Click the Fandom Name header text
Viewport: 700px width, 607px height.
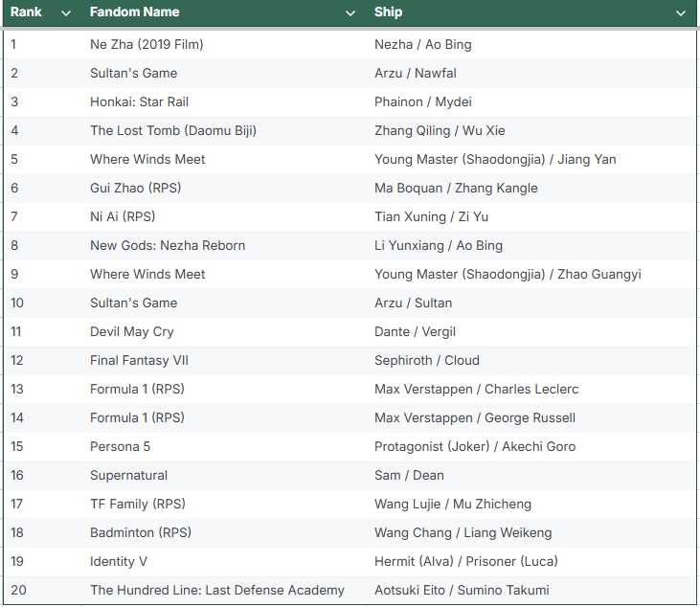[134, 12]
